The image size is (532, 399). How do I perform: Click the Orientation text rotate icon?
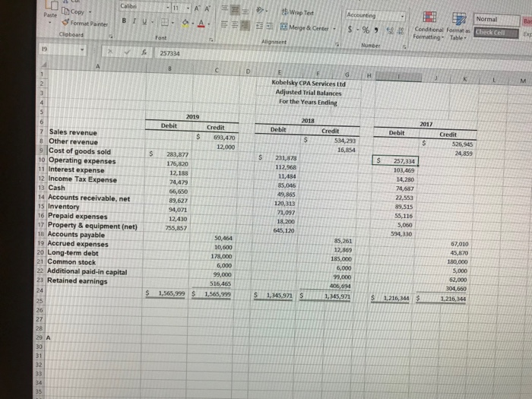tap(260, 11)
